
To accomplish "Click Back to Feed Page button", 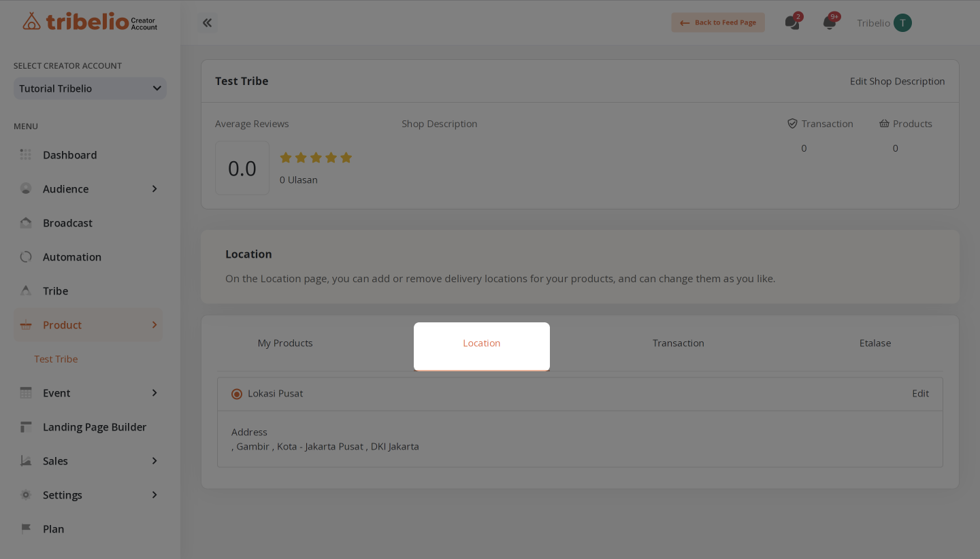I will [x=718, y=22].
